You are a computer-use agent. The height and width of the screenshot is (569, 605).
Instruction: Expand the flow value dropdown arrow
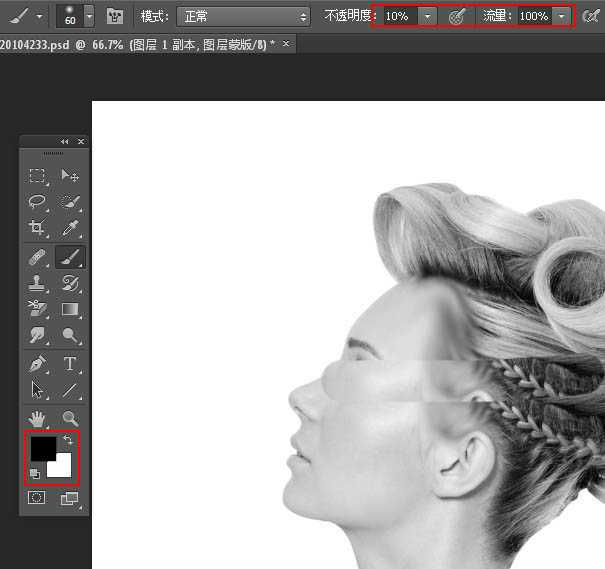pyautogui.click(x=562, y=17)
